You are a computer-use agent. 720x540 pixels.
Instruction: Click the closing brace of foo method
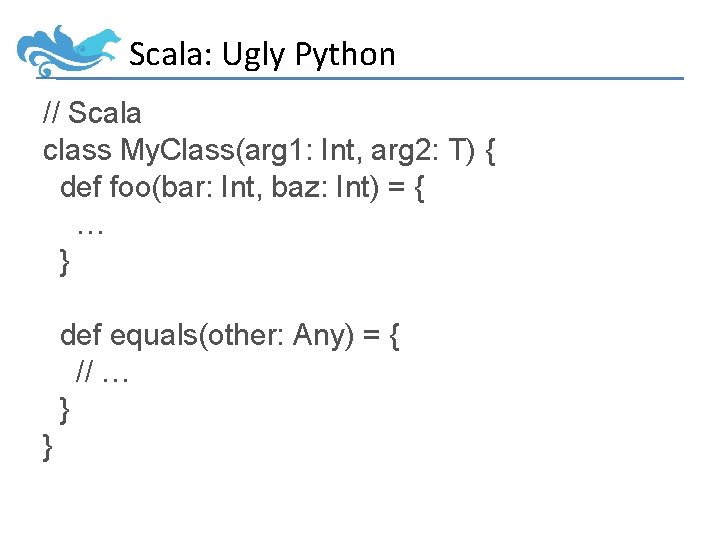click(66, 263)
